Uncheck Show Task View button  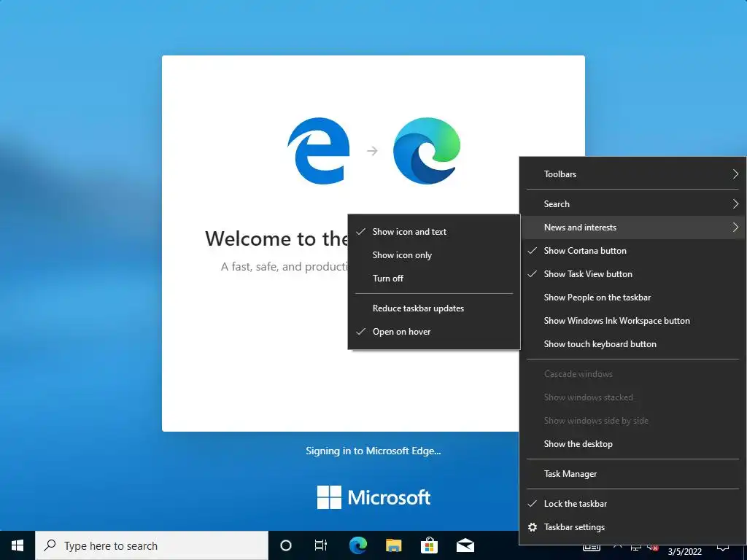click(x=633, y=274)
